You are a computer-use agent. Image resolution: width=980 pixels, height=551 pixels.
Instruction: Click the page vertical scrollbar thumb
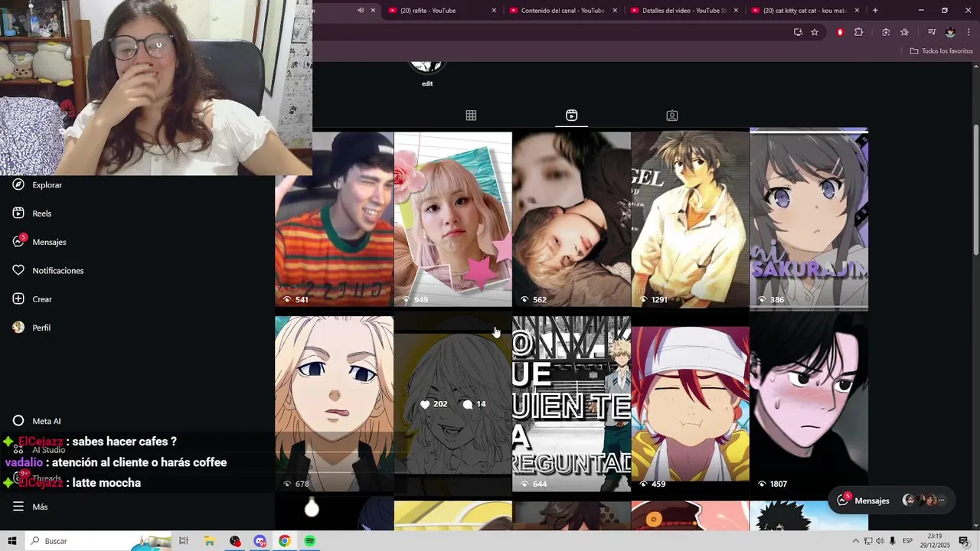975,190
